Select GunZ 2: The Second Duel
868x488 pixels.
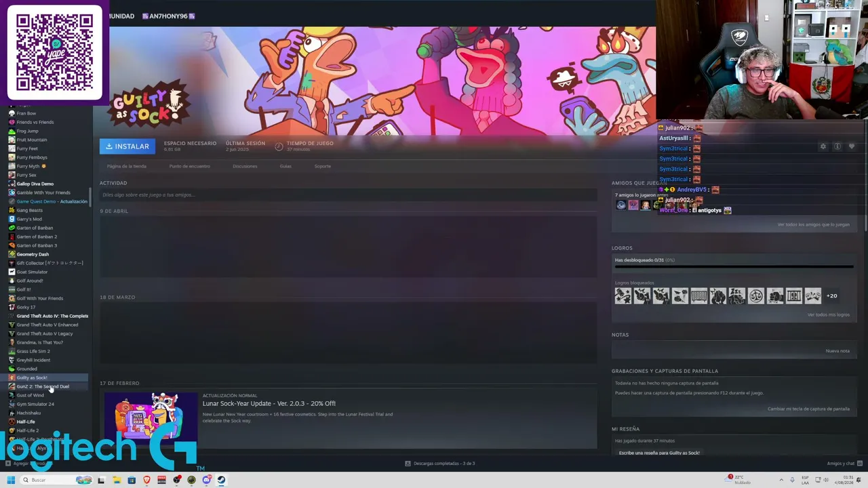43,386
